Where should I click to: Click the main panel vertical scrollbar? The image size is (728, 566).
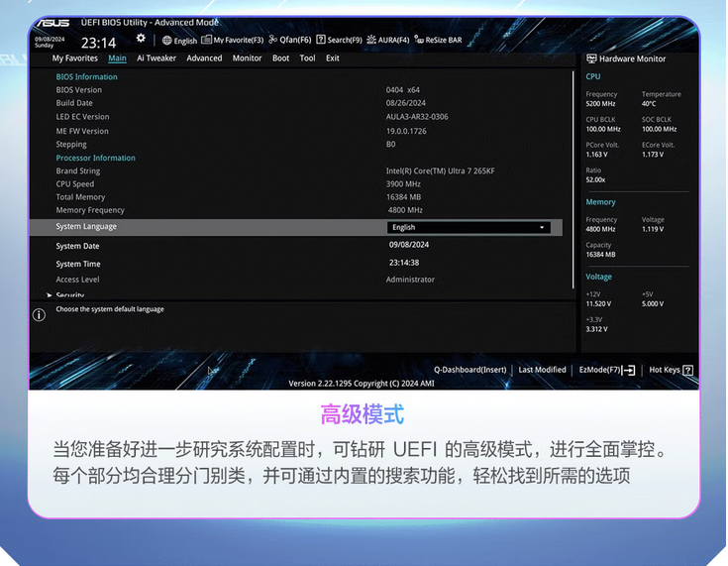[x=573, y=179]
